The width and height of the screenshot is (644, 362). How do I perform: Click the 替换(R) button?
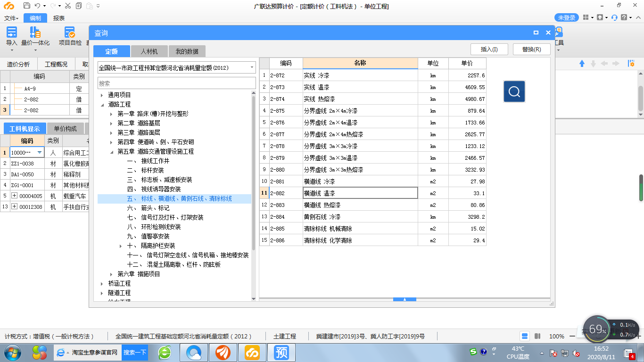531,49
